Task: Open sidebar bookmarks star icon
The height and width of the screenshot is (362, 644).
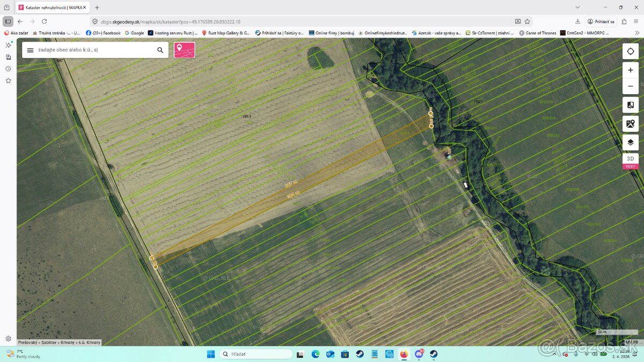Action: tap(8, 80)
